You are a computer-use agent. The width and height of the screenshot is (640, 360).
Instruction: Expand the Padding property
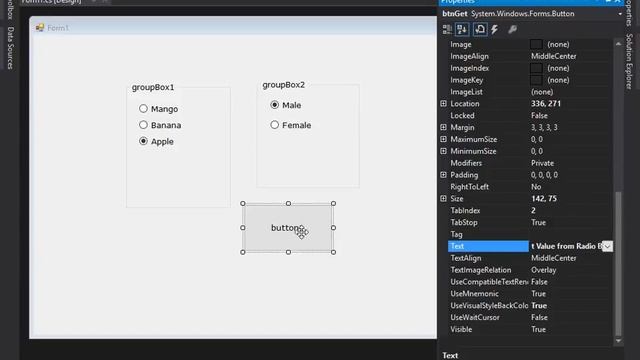pyautogui.click(x=444, y=175)
